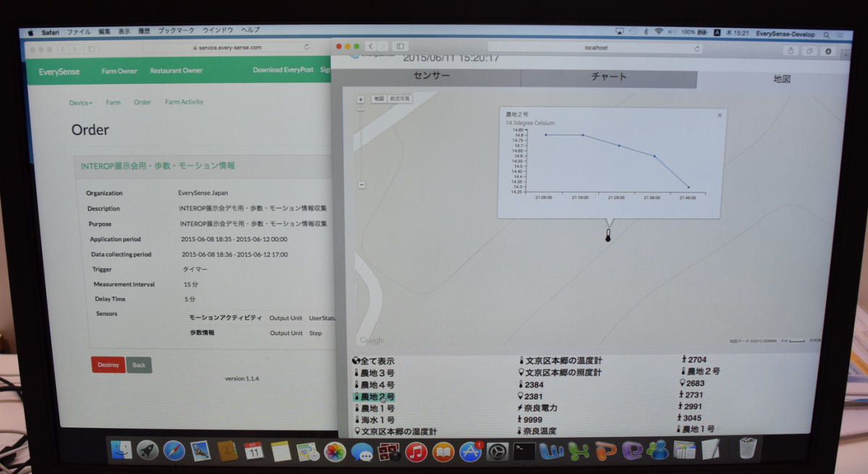Select sensor 2381
868x474 pixels.
(531, 396)
